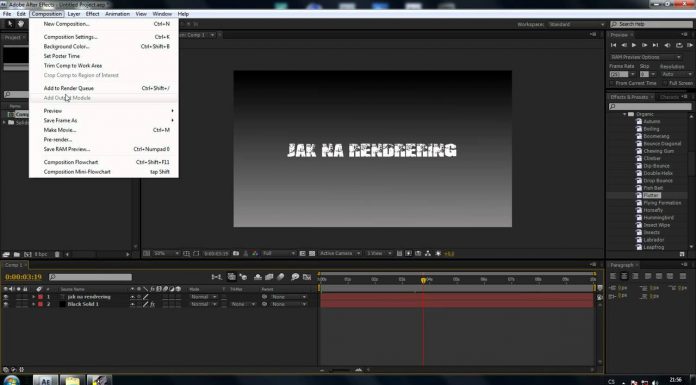Click the take snapshot camera icon
Image resolution: width=696 pixels, height=385 pixels.
(x=236, y=254)
